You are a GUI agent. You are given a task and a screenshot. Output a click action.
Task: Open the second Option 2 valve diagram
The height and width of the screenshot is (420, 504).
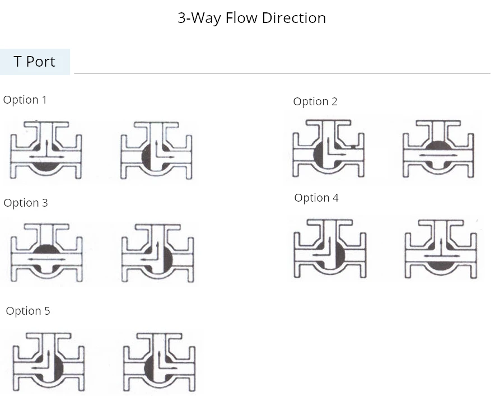(x=438, y=149)
